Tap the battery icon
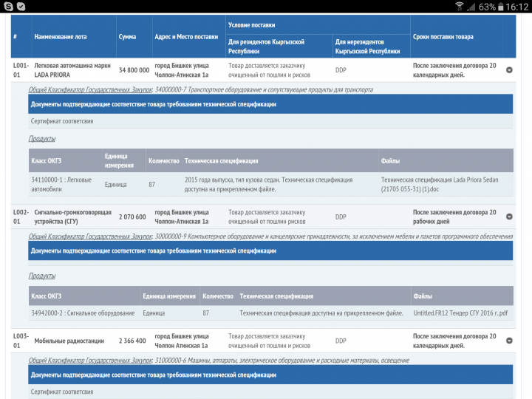 pos(500,7)
